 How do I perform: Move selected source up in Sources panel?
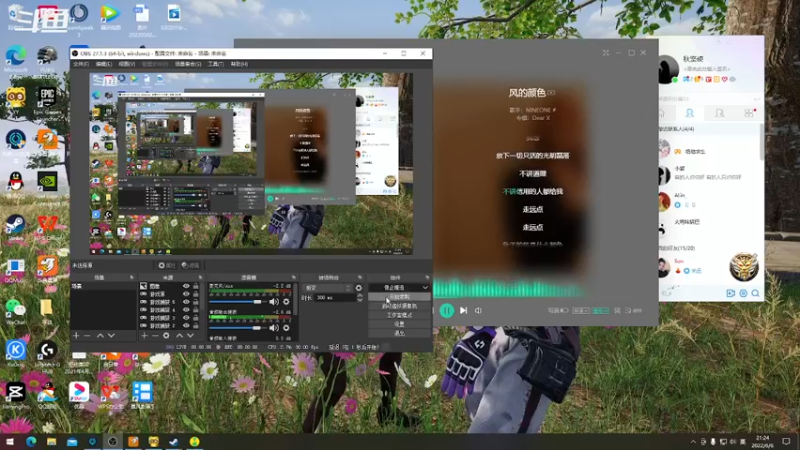179,336
